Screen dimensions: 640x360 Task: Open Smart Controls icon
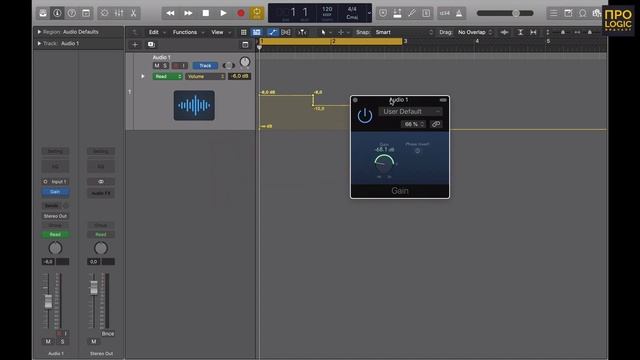[104, 13]
